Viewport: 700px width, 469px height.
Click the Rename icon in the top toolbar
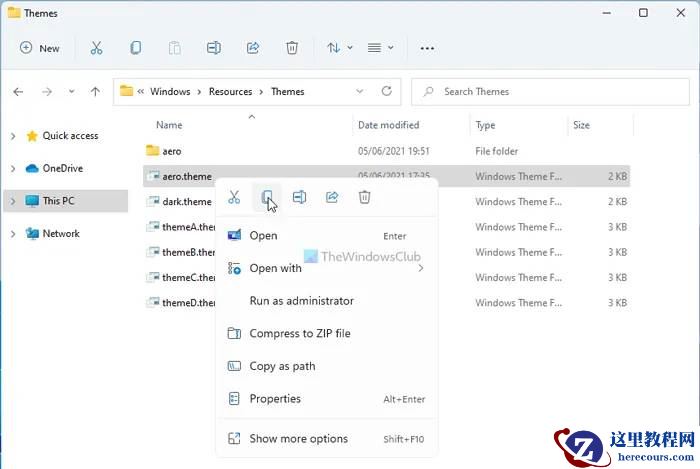tap(214, 48)
